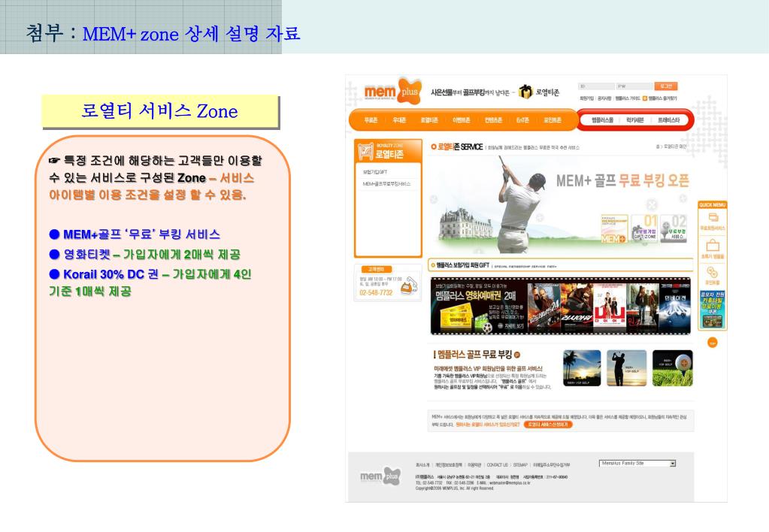
Task: Click the MEM+ 골프 무료 부킹 오픈 banner headline
Action: pos(622,181)
